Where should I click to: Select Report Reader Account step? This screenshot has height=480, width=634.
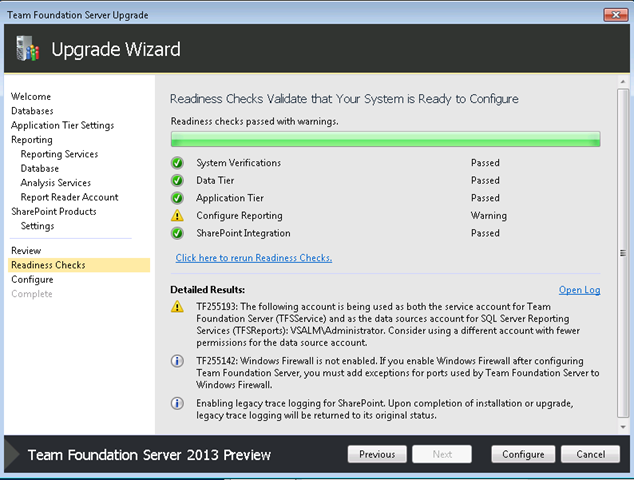[x=70, y=197]
